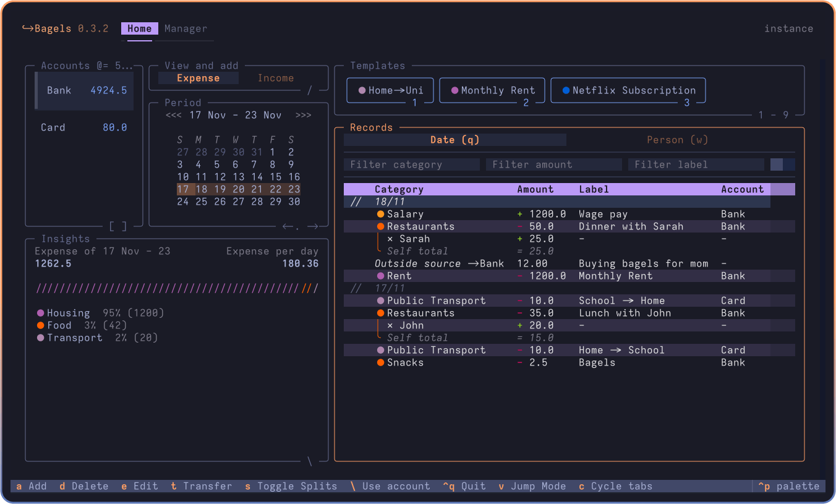Viewport: 836px width, 504px height.
Task: Toggle view to Income
Action: coord(276,78)
